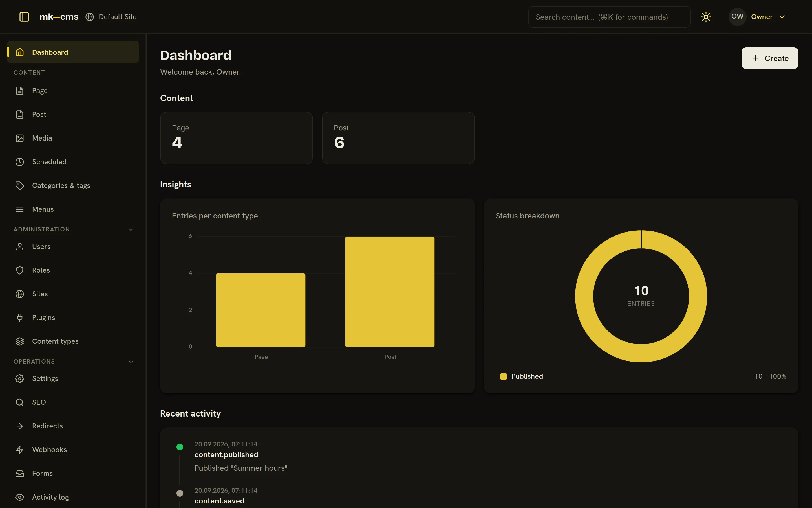The width and height of the screenshot is (812, 508).
Task: Click the Dashboard home icon
Action: (20, 52)
